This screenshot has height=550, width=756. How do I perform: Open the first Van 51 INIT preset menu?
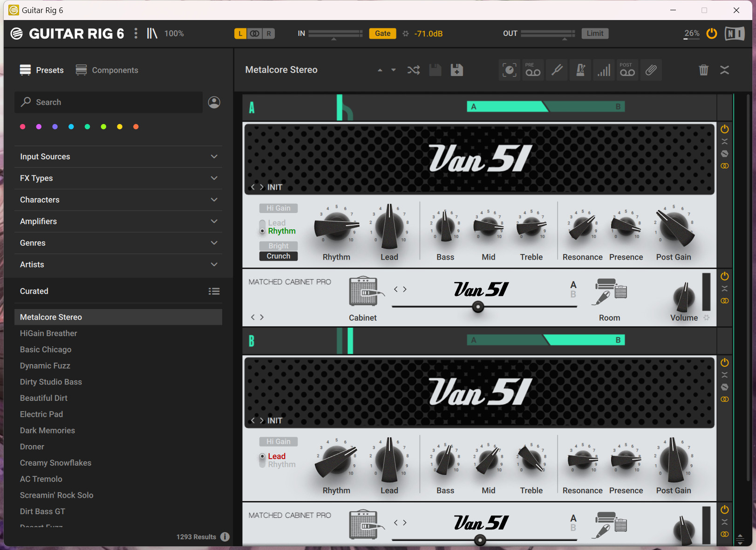pos(275,187)
